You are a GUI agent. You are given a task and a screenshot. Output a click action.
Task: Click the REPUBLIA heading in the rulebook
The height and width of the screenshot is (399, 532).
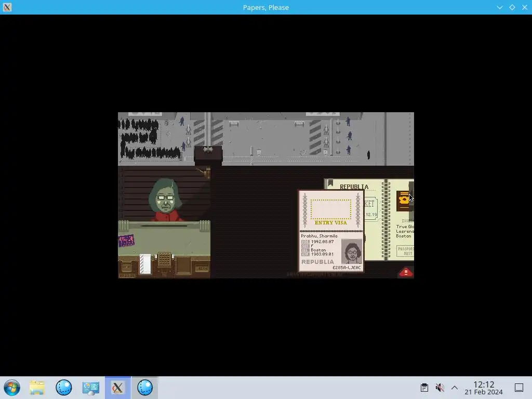354,187
